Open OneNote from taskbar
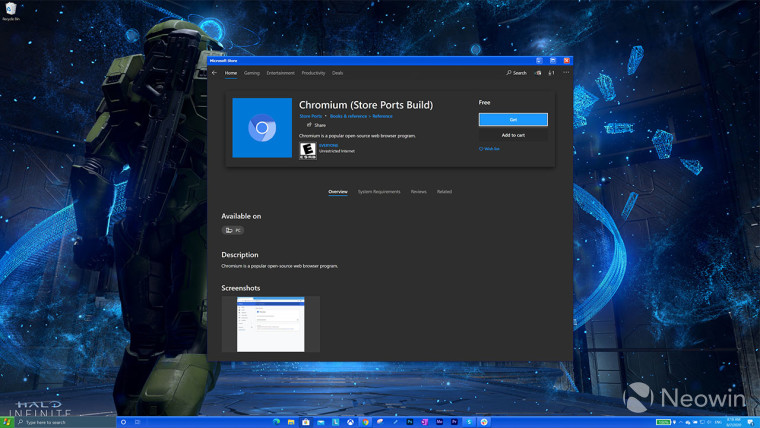This screenshot has width=760, height=428. point(425,422)
